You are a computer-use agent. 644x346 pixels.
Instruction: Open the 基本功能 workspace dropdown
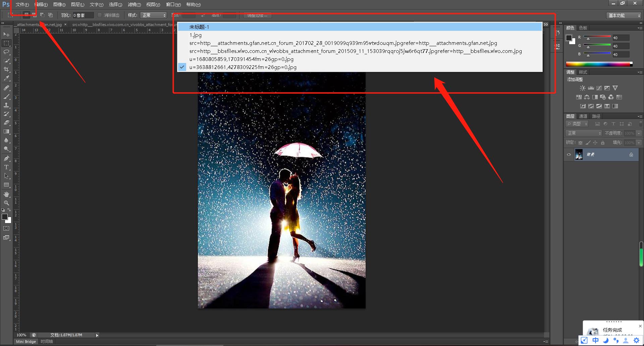[624, 15]
